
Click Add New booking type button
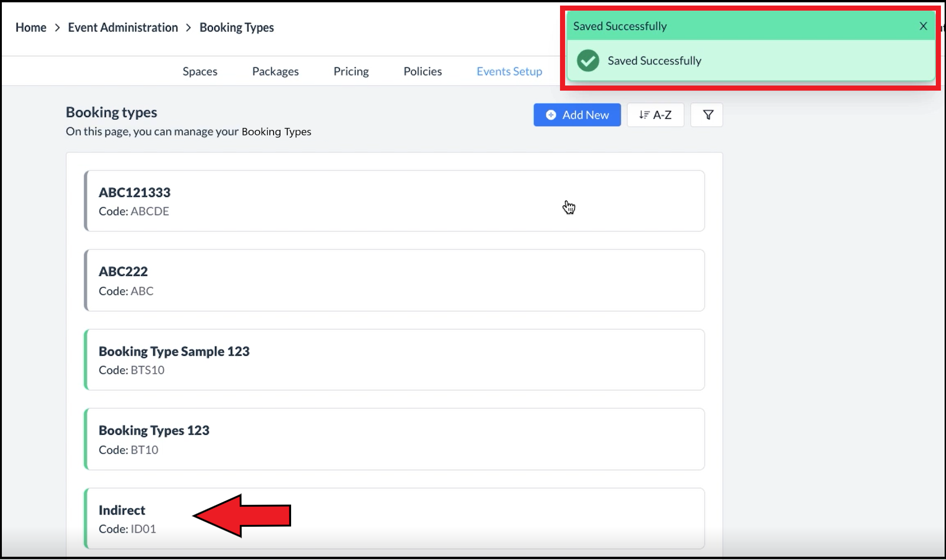pyautogui.click(x=577, y=115)
